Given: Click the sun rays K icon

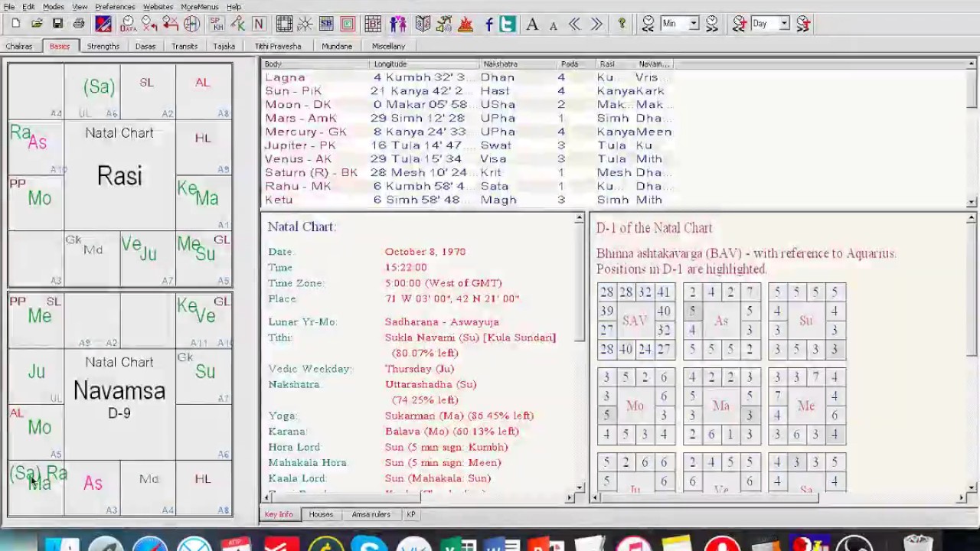Looking at the screenshot, I should coord(305,24).
